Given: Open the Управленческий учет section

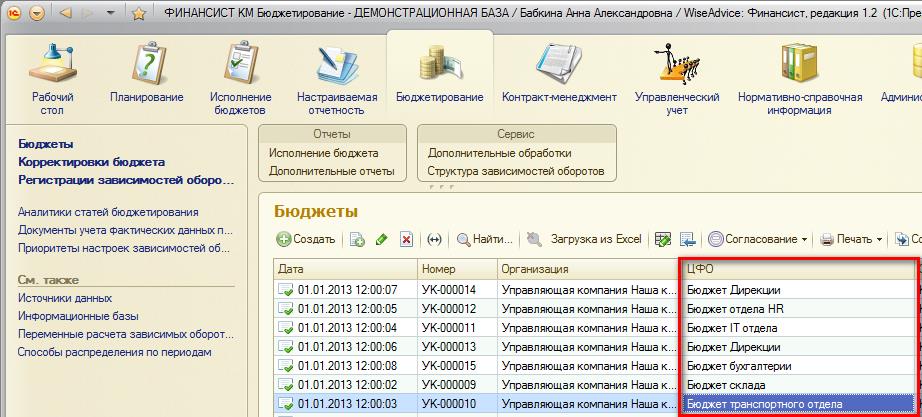Looking at the screenshot, I should [677, 77].
